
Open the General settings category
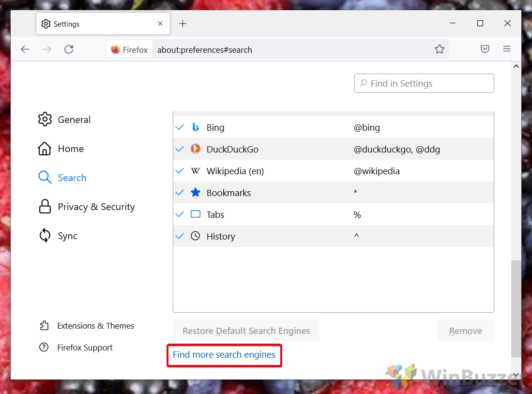point(64,120)
